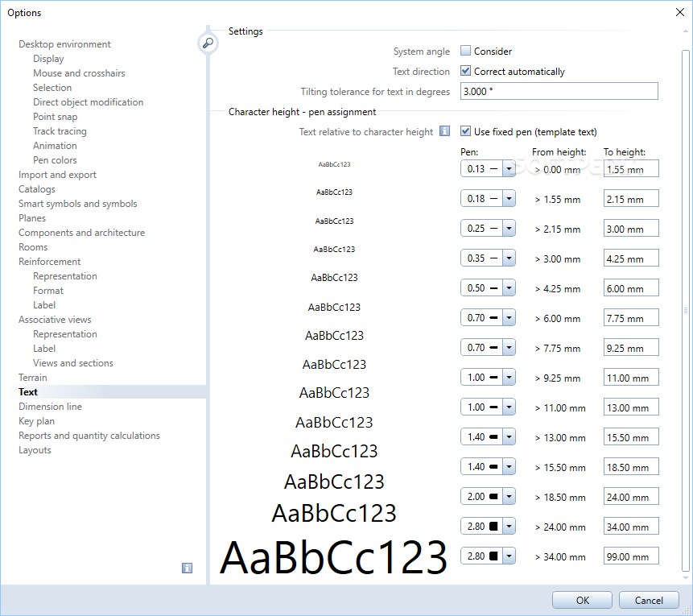
Task: Click To height field showing 24.00 mm
Action: 631,496
